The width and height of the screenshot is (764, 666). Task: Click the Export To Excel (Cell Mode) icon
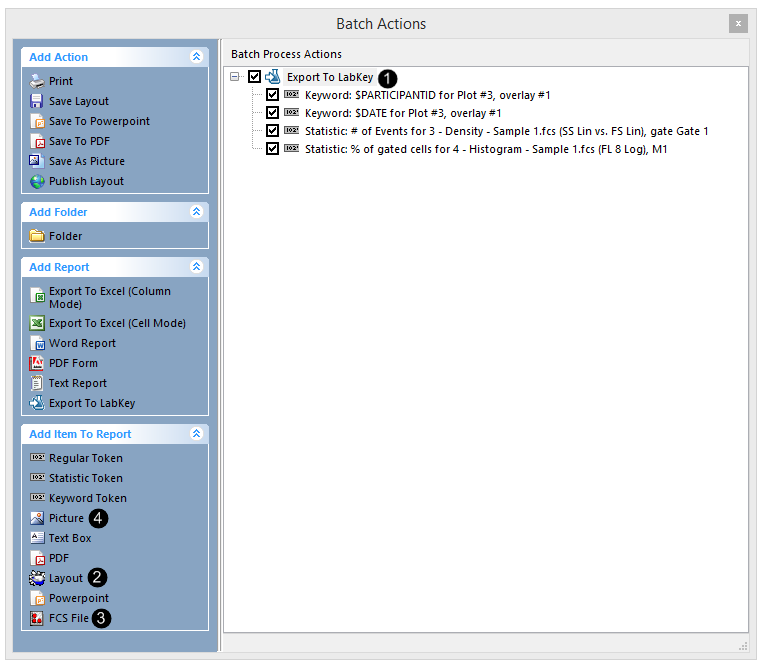point(37,323)
